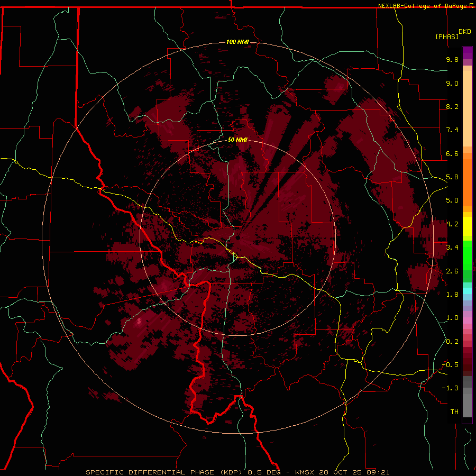
Task: Select the -0.5 scale value
Action: (450, 365)
